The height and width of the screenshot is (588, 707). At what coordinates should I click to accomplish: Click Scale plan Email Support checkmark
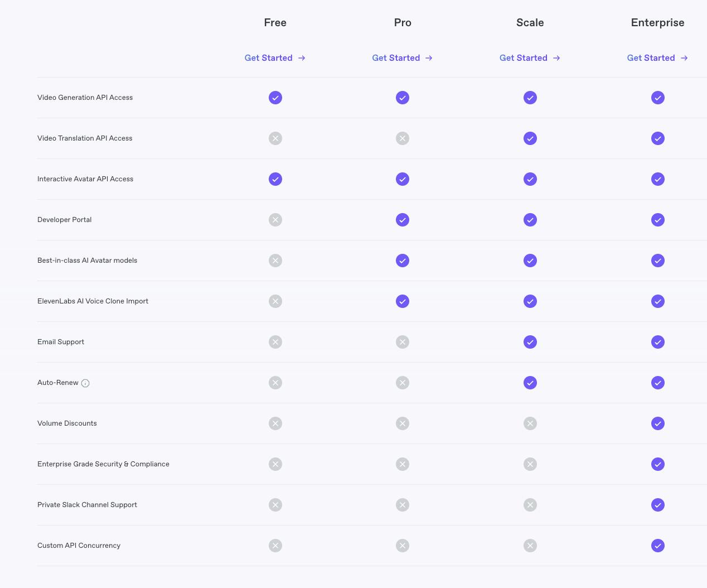click(530, 342)
